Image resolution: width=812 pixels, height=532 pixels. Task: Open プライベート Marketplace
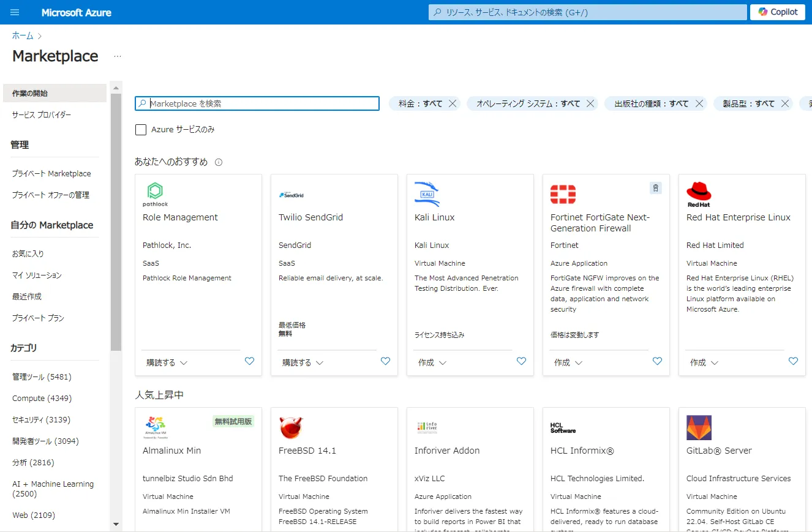pos(51,173)
